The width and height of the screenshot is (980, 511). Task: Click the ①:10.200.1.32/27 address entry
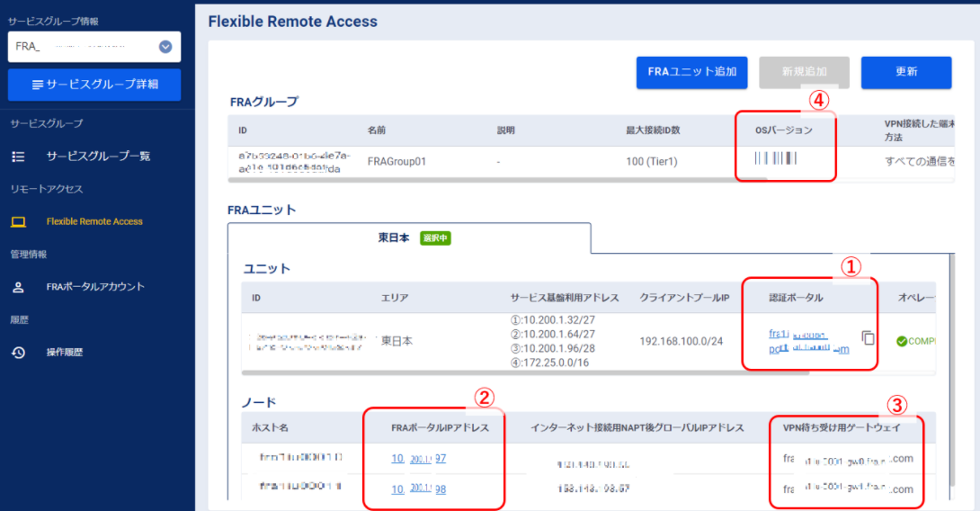(553, 319)
